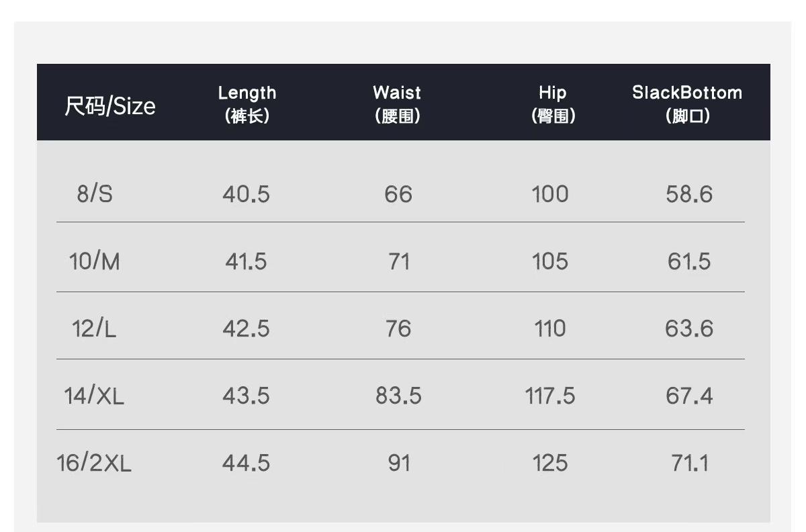Click the 40.5 length value
Screen dimensions: 806x532
tap(247, 194)
